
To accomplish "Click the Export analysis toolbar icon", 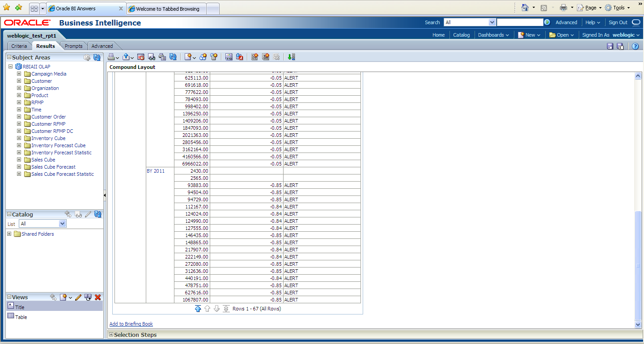I will click(126, 57).
